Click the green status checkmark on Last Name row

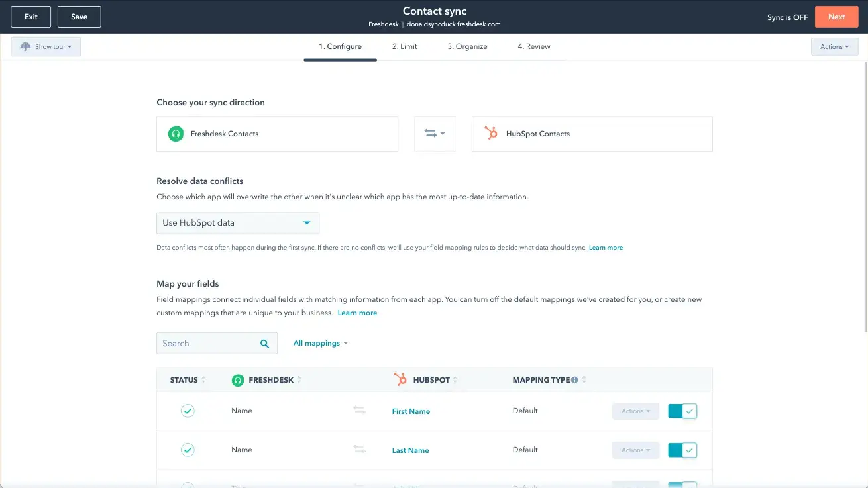click(187, 450)
